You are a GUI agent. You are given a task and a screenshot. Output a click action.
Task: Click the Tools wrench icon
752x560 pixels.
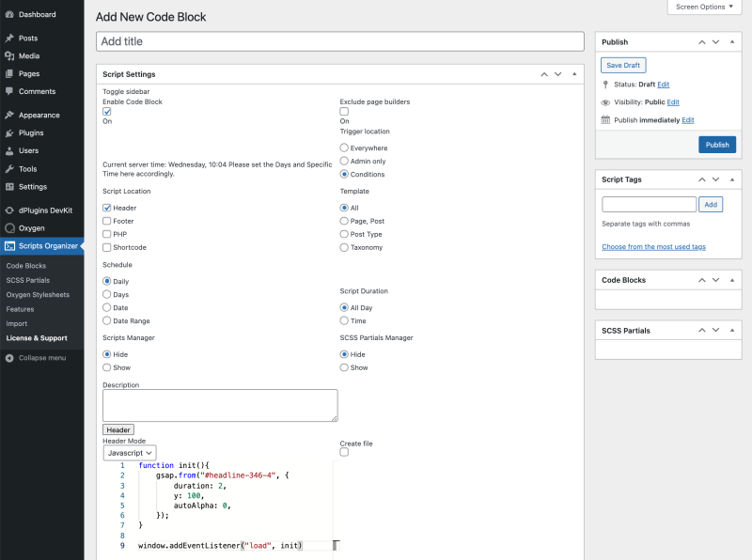coord(9,169)
